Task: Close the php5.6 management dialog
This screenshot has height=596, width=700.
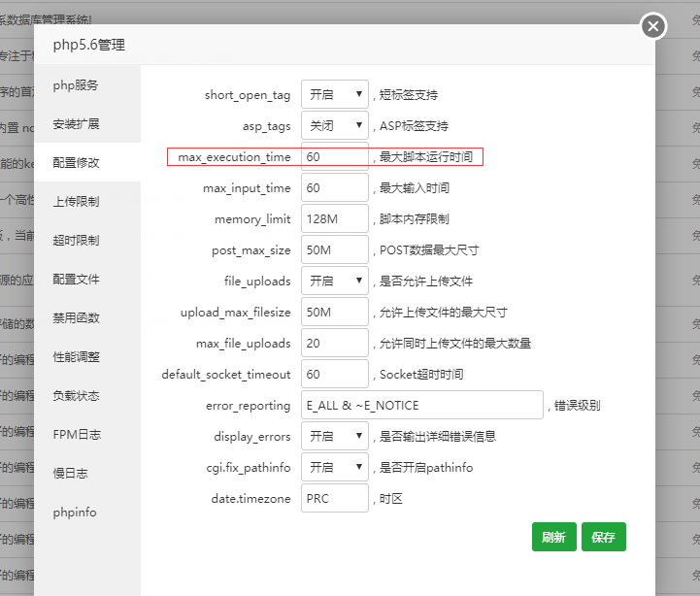Action: tap(654, 26)
